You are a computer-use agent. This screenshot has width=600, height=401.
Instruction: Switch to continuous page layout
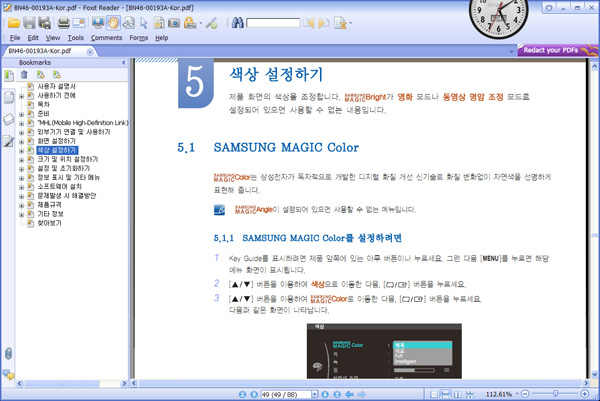point(445,394)
